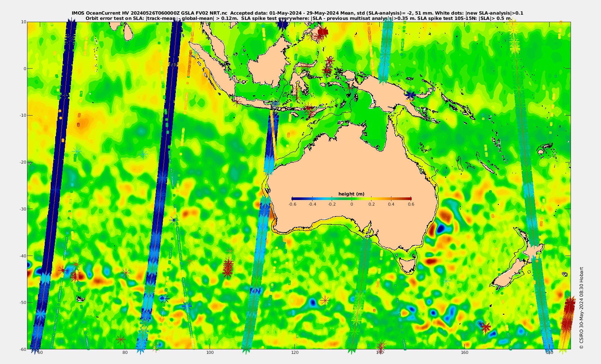The width and height of the screenshot is (601, 364).
Task: Click latitude axis label '-30'
Action: (x=23, y=209)
